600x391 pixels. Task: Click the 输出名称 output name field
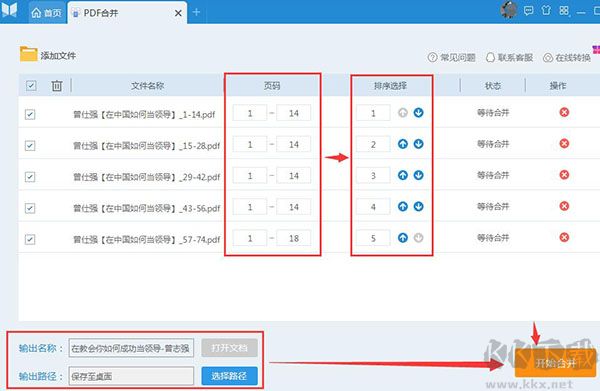[131, 348]
